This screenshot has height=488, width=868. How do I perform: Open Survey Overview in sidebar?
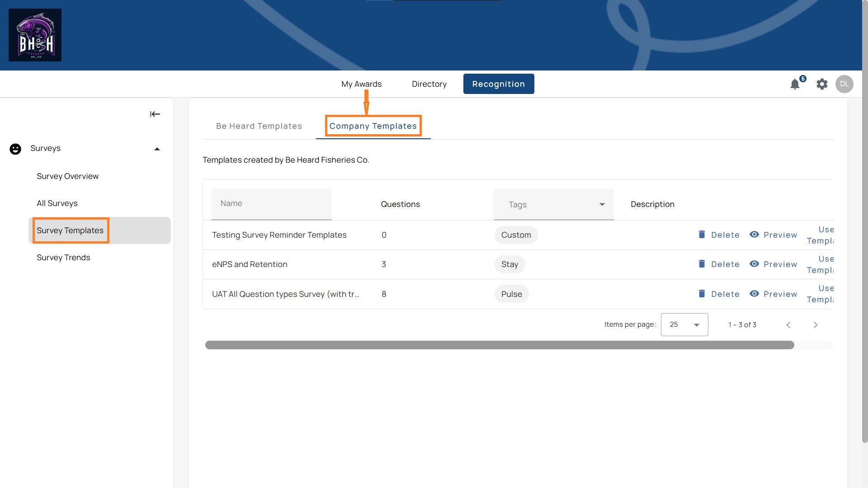[x=68, y=176]
